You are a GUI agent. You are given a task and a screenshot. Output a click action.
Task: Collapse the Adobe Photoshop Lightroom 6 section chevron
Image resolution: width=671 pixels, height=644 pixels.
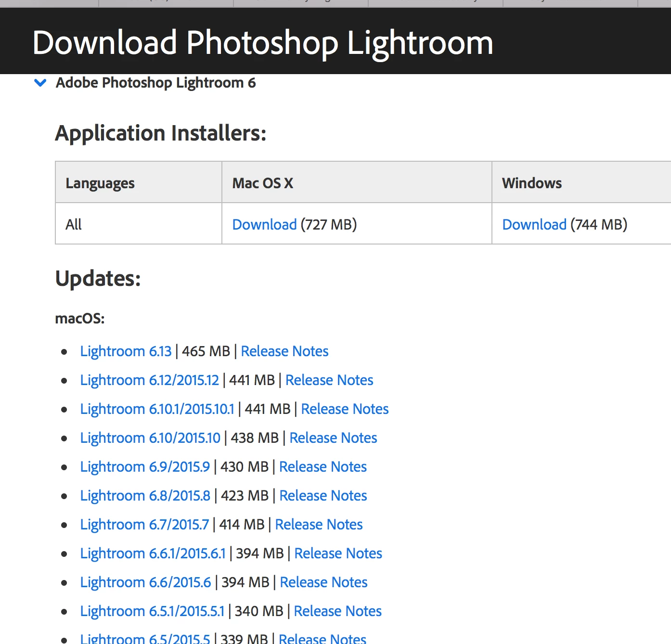coord(40,83)
